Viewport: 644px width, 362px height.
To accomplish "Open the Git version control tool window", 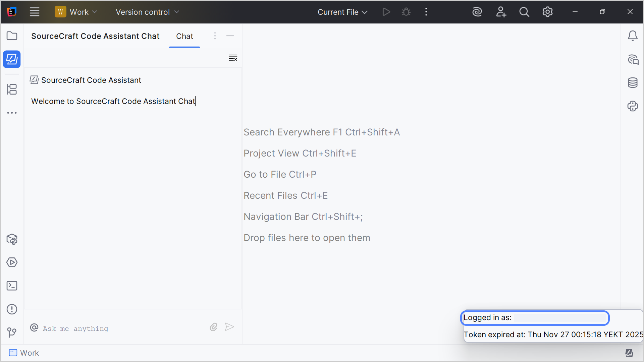I will tap(12, 332).
